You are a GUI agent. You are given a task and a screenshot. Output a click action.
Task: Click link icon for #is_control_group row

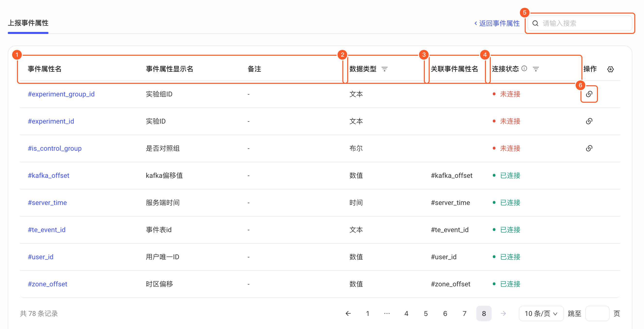[589, 148]
